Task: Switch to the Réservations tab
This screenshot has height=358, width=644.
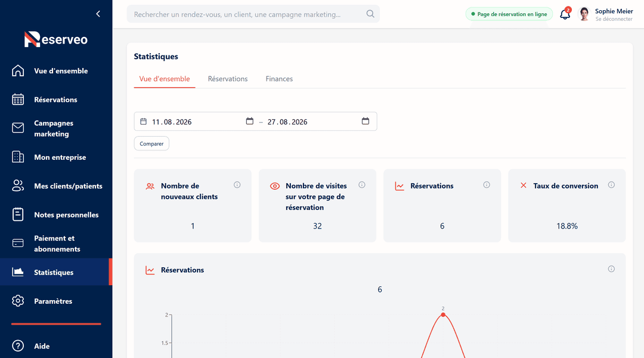Action: [228, 79]
